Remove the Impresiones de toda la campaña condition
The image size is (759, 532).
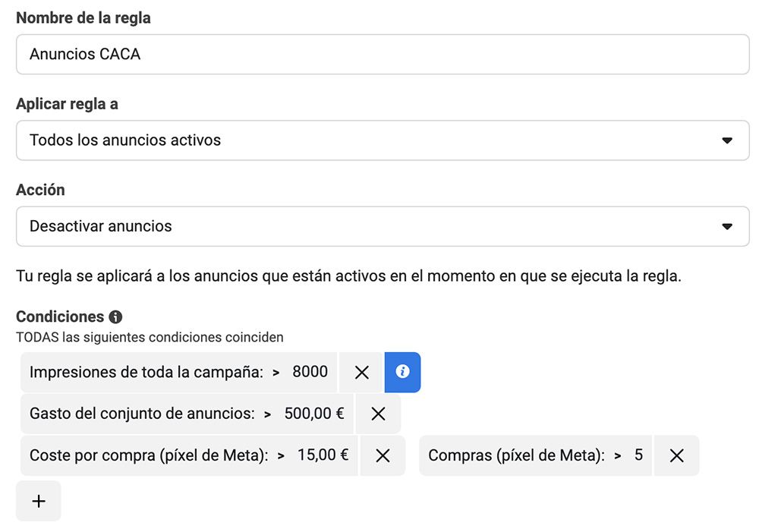click(361, 372)
